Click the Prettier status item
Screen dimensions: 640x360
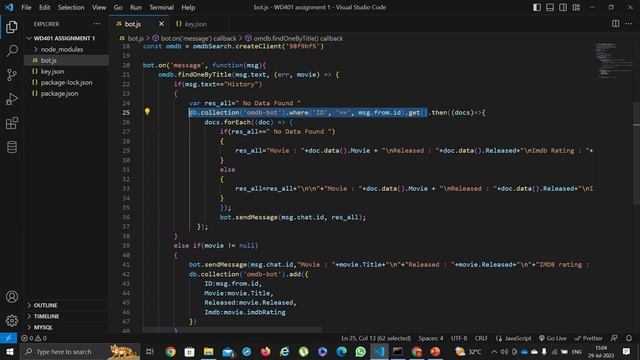click(589, 338)
